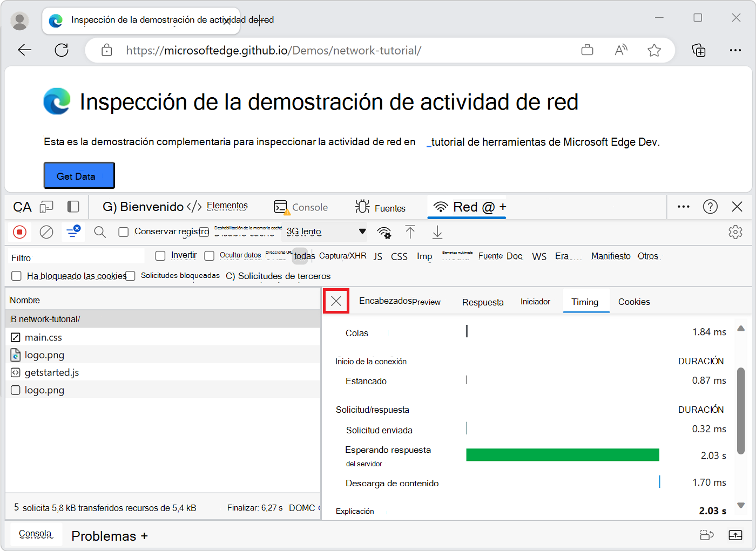756x551 pixels.
Task: Click the console sidebar icon in the bottom drawer
Action: point(707,535)
